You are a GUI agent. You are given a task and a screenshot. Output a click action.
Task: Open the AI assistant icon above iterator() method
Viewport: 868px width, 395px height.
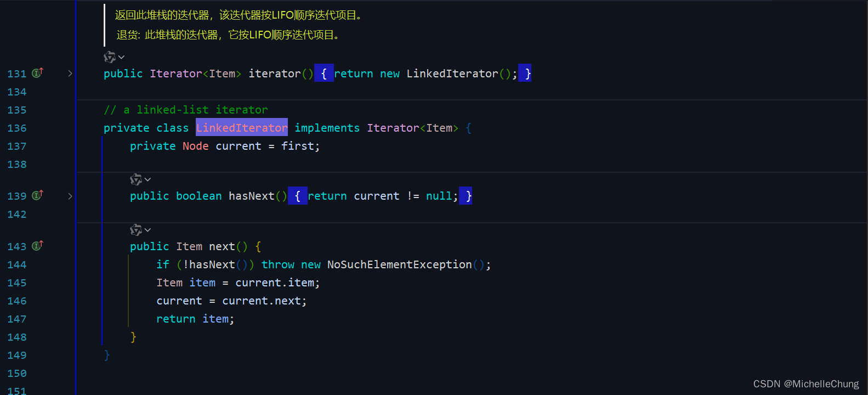tap(110, 57)
